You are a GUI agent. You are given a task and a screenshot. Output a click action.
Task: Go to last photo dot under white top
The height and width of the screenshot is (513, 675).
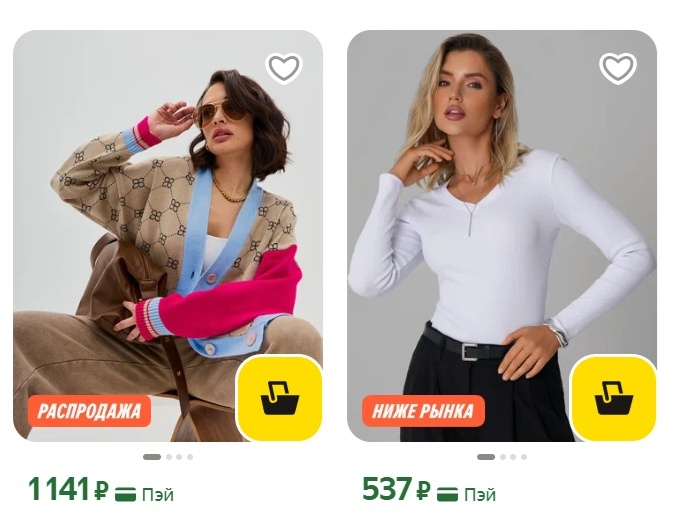point(524,457)
